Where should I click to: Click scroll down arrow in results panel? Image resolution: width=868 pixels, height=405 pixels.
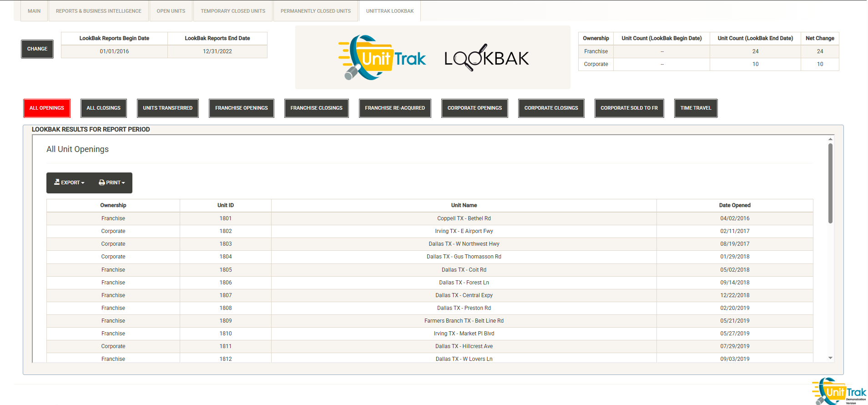click(830, 358)
